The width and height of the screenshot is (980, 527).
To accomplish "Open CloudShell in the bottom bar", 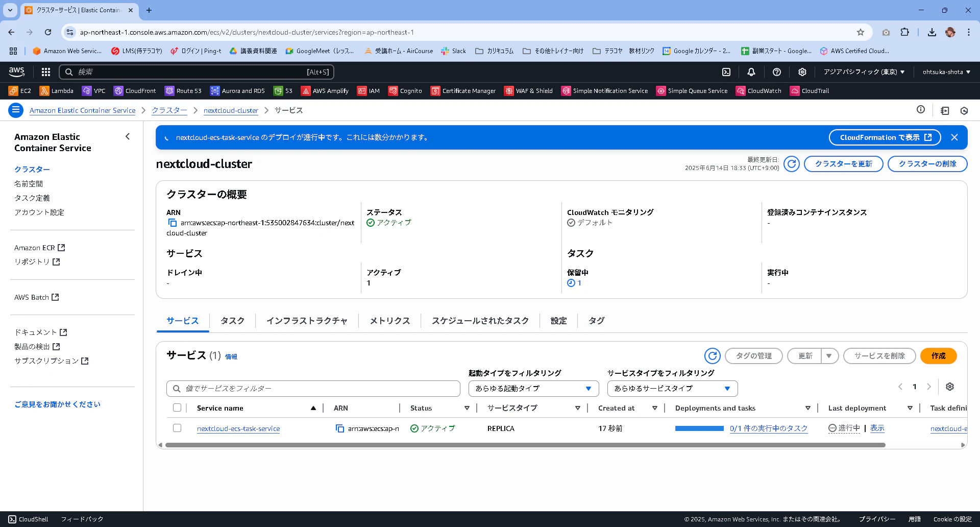I will (x=29, y=519).
